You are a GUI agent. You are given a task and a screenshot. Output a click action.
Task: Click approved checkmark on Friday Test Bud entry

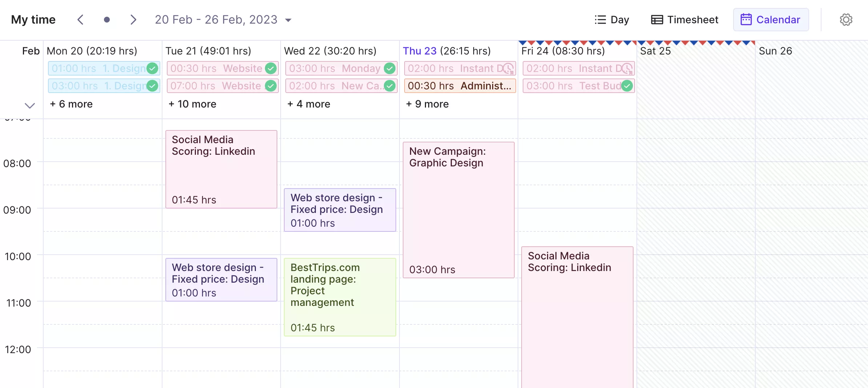click(627, 86)
